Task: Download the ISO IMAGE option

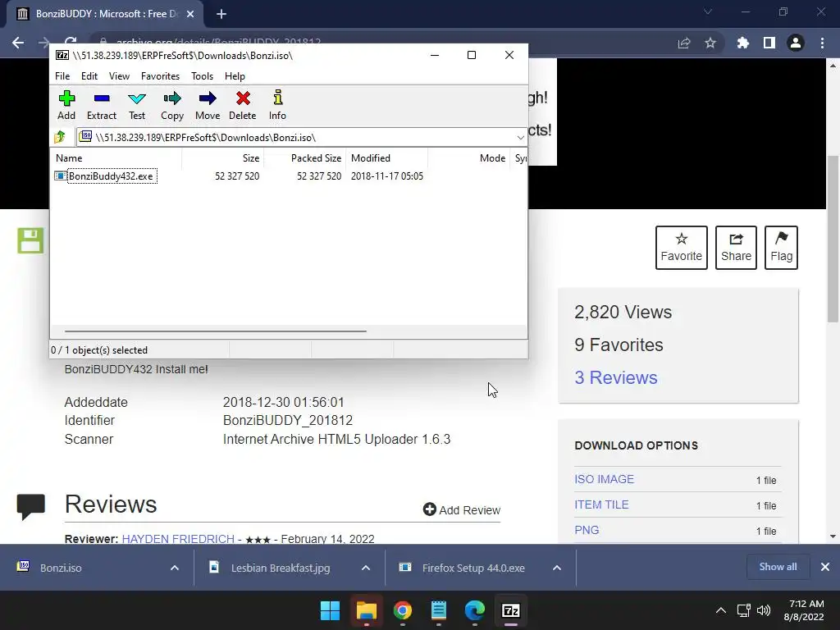Action: point(605,479)
